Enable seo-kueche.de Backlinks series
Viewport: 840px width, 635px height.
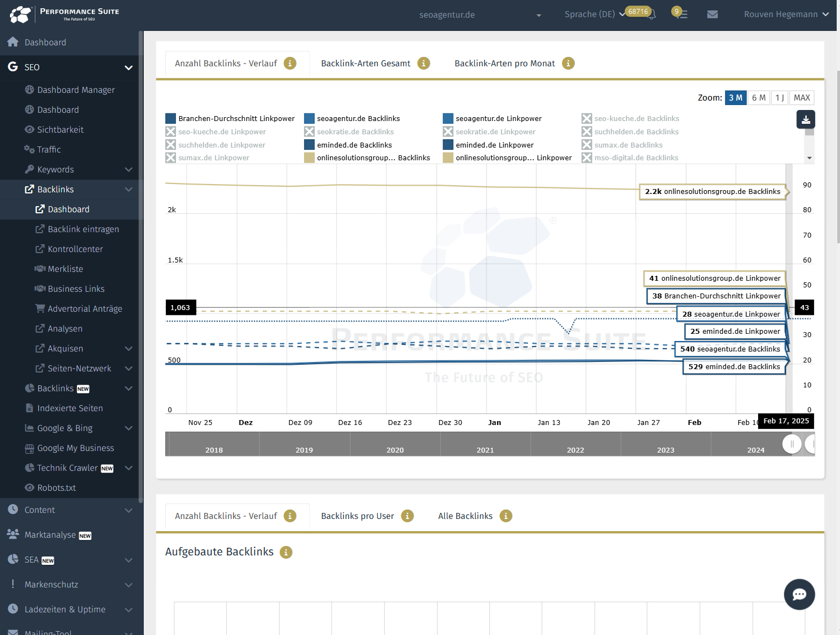pos(630,118)
